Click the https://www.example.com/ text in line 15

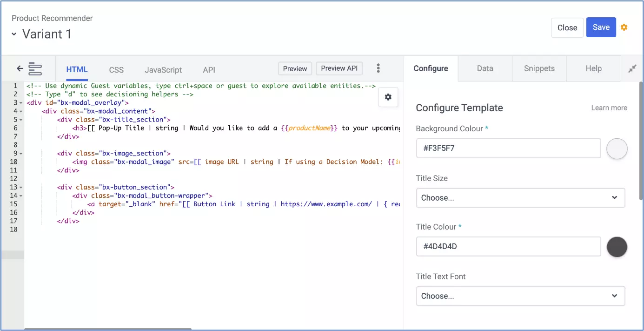[326, 204]
